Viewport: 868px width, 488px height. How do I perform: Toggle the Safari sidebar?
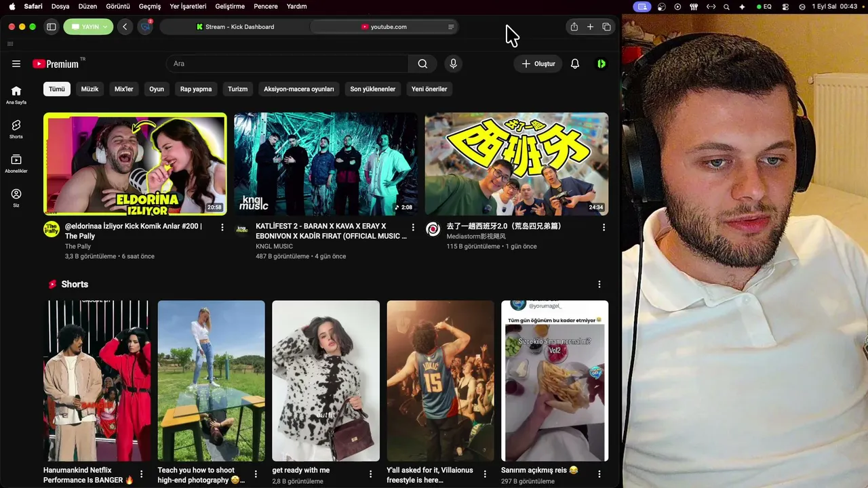[51, 27]
